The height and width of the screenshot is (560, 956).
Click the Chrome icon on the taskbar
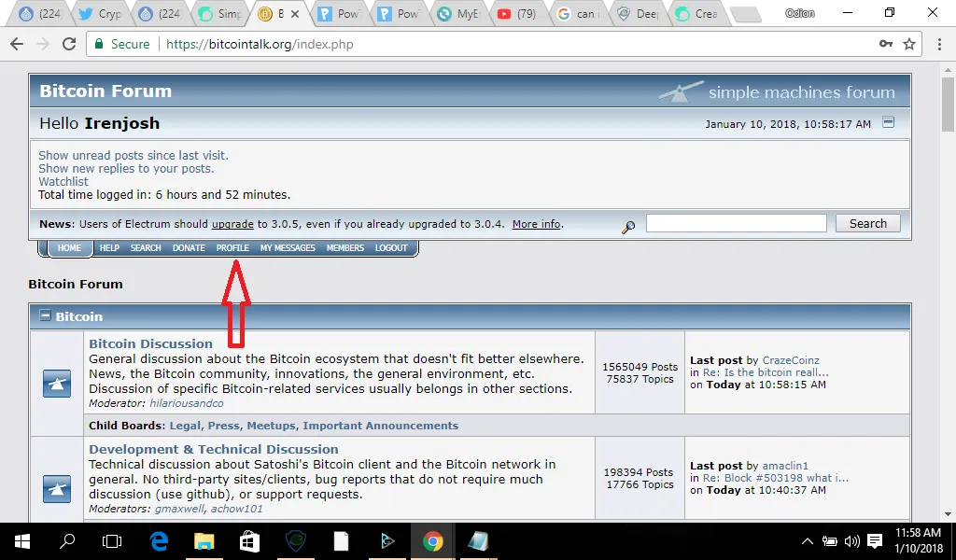[x=432, y=541]
